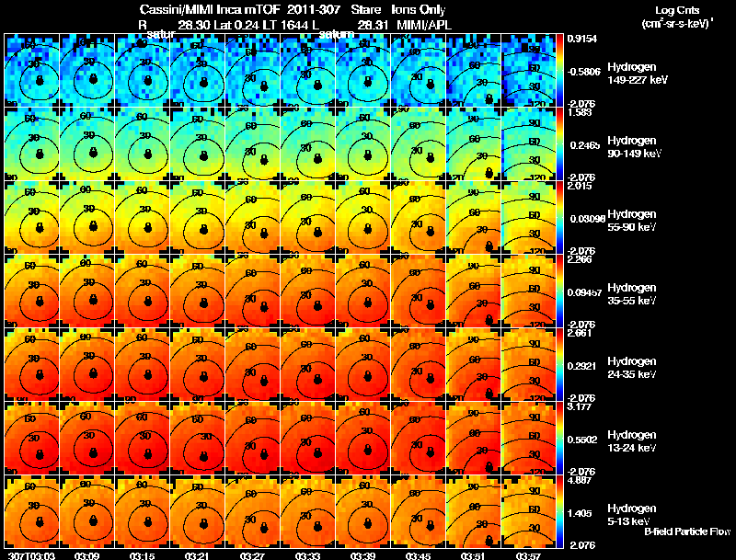This screenshot has height=560, width=736.
Task: Click the 5-13 keV image panel at 03:39
Action: coord(362,512)
